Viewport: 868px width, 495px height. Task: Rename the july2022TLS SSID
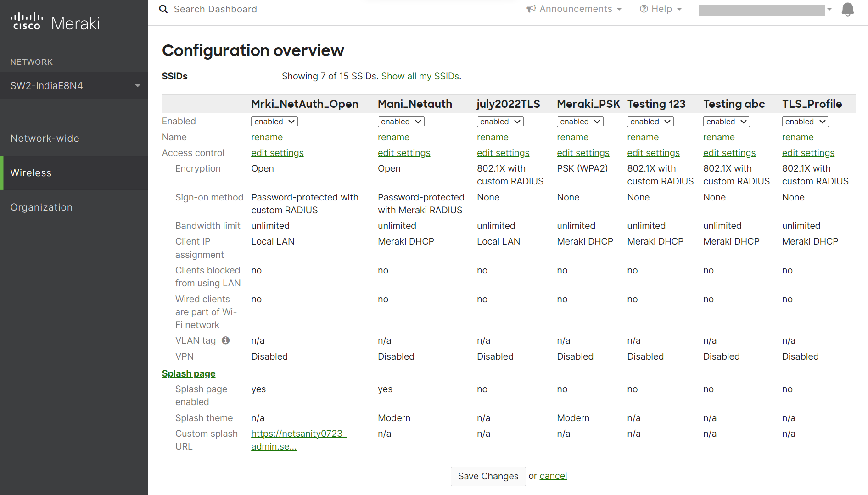pos(493,137)
